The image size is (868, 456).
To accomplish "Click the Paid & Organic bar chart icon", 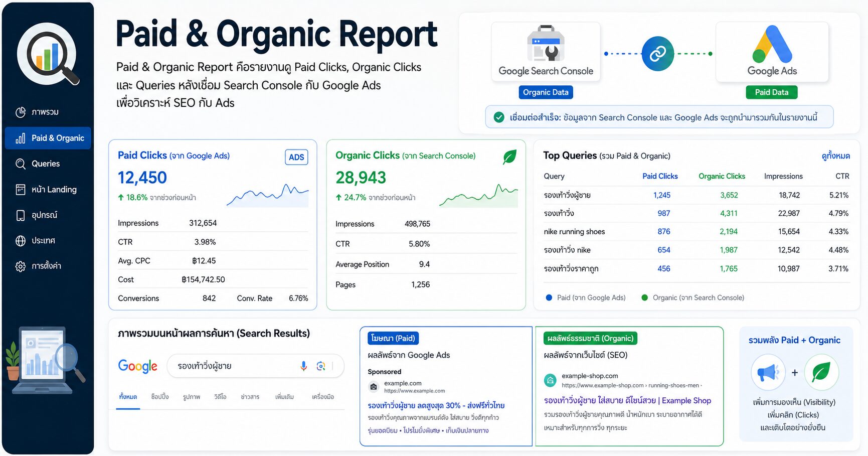I will click(21, 138).
